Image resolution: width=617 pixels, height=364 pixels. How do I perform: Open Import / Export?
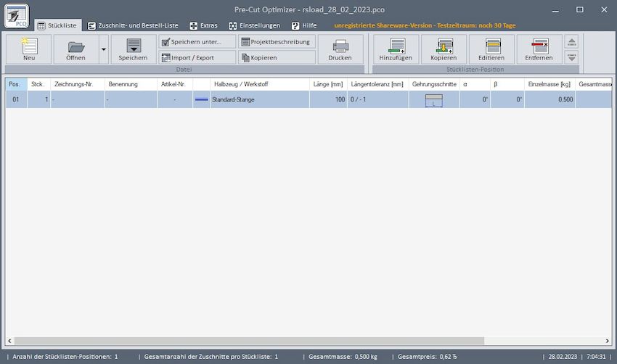coord(197,57)
